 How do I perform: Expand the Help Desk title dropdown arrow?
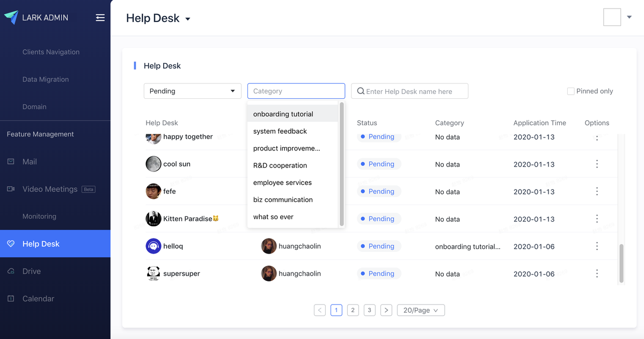click(x=188, y=19)
